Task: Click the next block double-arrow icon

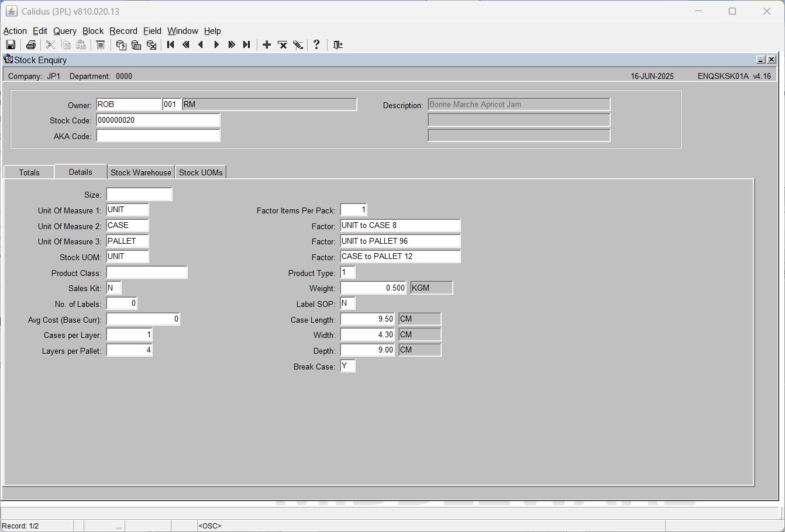Action: (232, 45)
